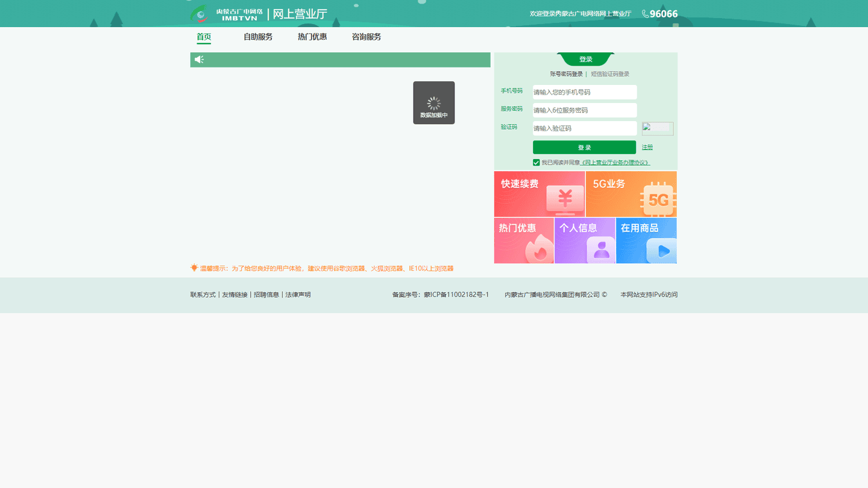The image size is (868, 488).
Task: Click the welcome text 欢迎登录内蒙古广电网络网上营业厅
Action: coord(580,14)
